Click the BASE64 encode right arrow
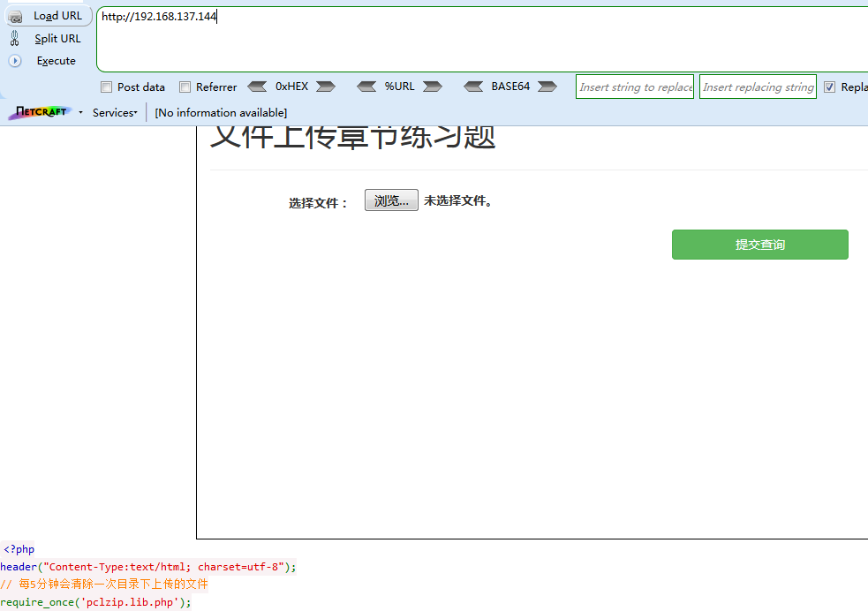Image resolution: width=868 pixels, height=611 pixels. [547, 87]
